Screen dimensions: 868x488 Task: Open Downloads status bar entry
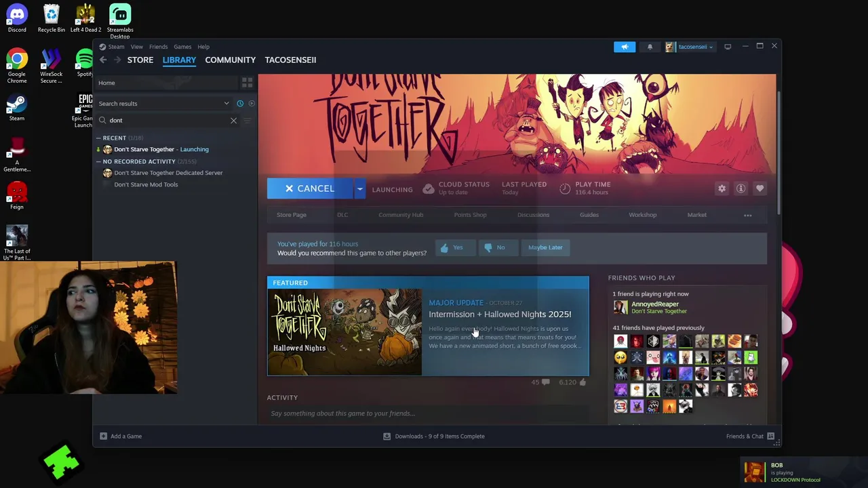(434, 436)
